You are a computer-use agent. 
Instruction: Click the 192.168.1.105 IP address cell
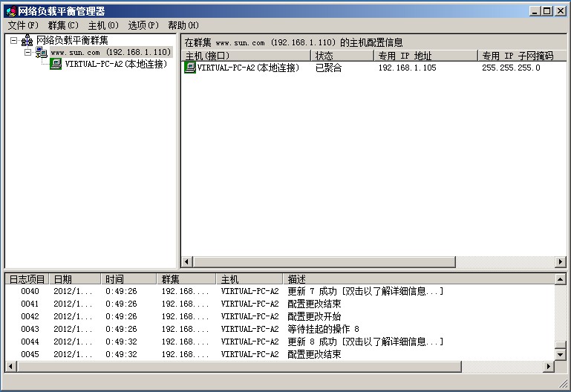pos(407,68)
